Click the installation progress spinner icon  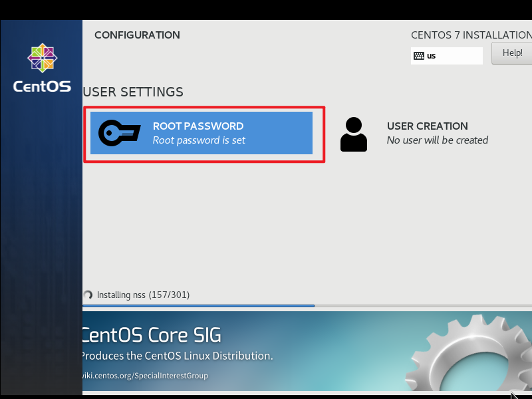click(88, 295)
